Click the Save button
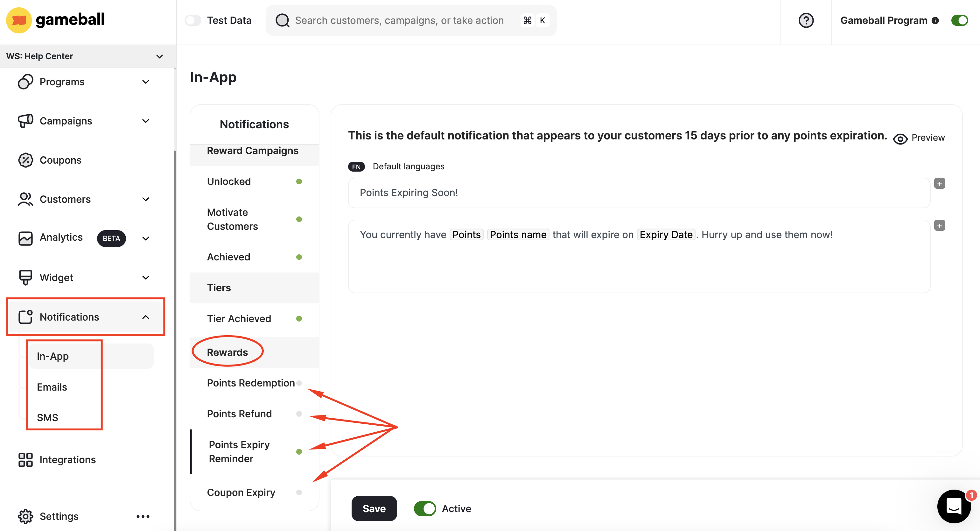The image size is (980, 531). 374,508
